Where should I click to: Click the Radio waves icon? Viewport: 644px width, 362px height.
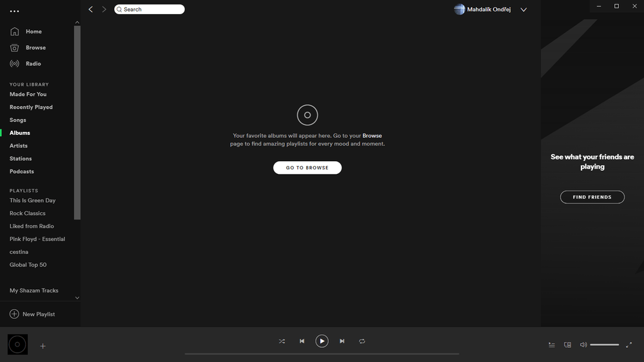(14, 64)
